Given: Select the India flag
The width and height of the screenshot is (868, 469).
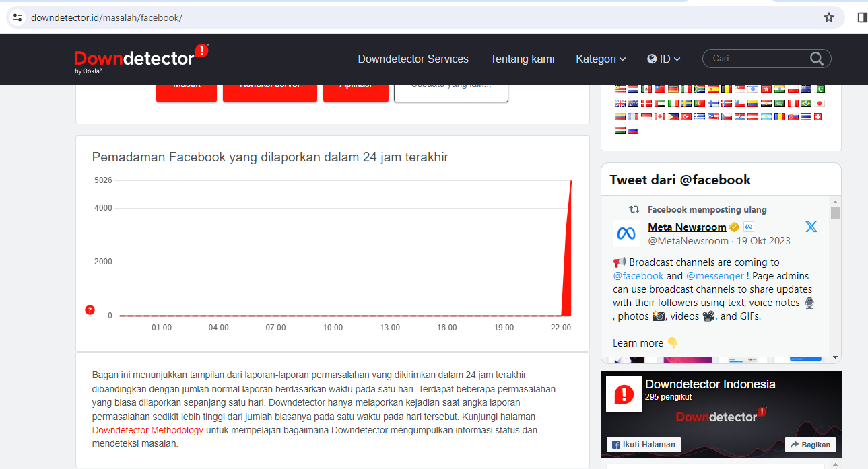Looking at the screenshot, I should tap(780, 89).
